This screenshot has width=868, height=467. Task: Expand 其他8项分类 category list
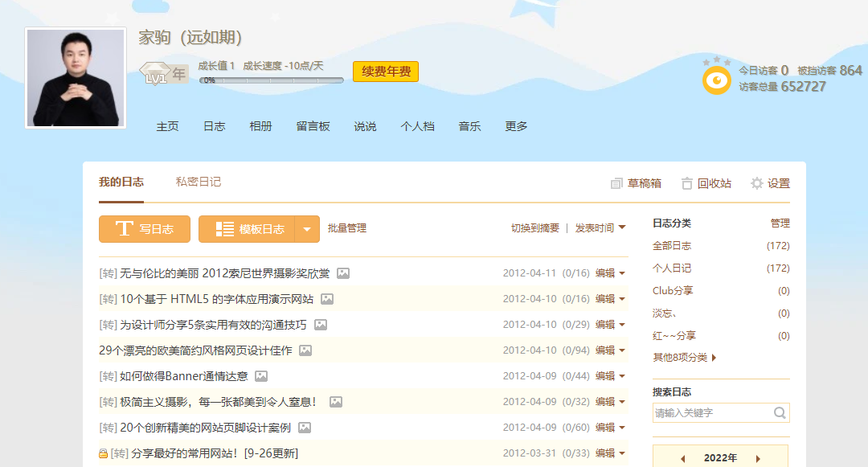[x=684, y=358]
